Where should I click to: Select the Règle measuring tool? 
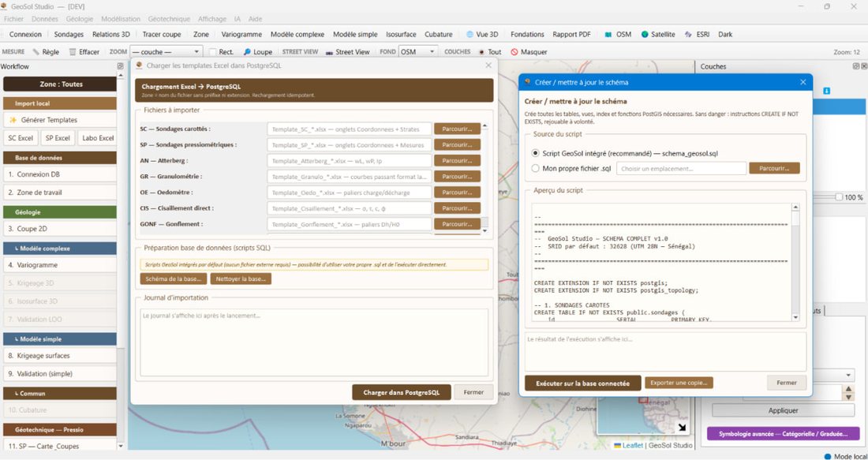click(46, 52)
